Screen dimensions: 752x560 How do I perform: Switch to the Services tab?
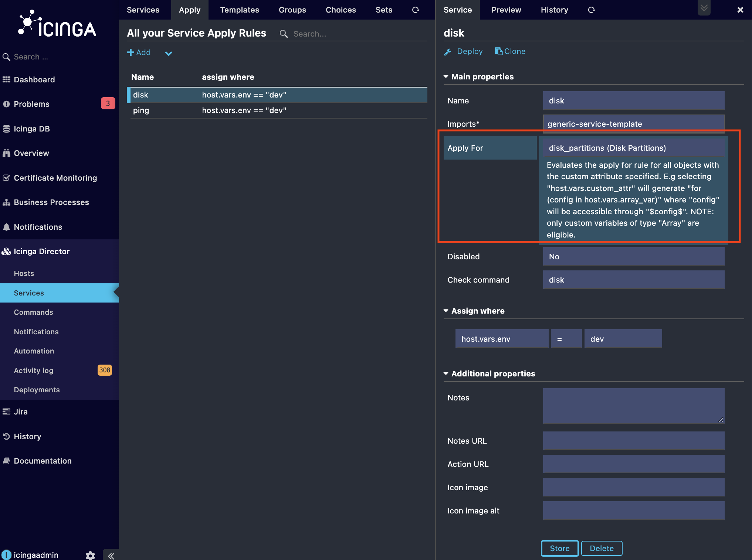[143, 10]
